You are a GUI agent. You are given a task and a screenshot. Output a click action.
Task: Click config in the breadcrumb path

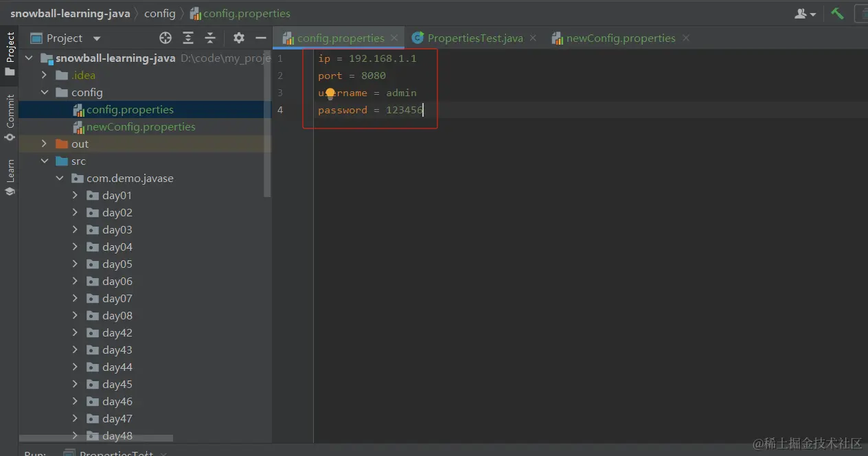pos(160,14)
